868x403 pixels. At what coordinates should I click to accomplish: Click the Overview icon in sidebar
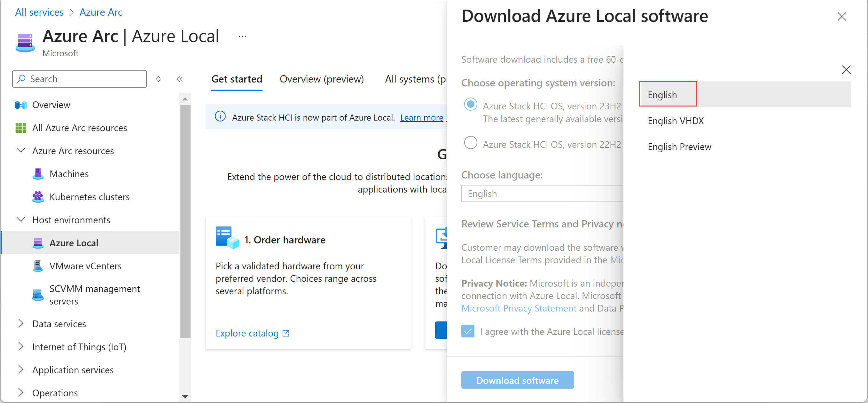click(x=20, y=105)
